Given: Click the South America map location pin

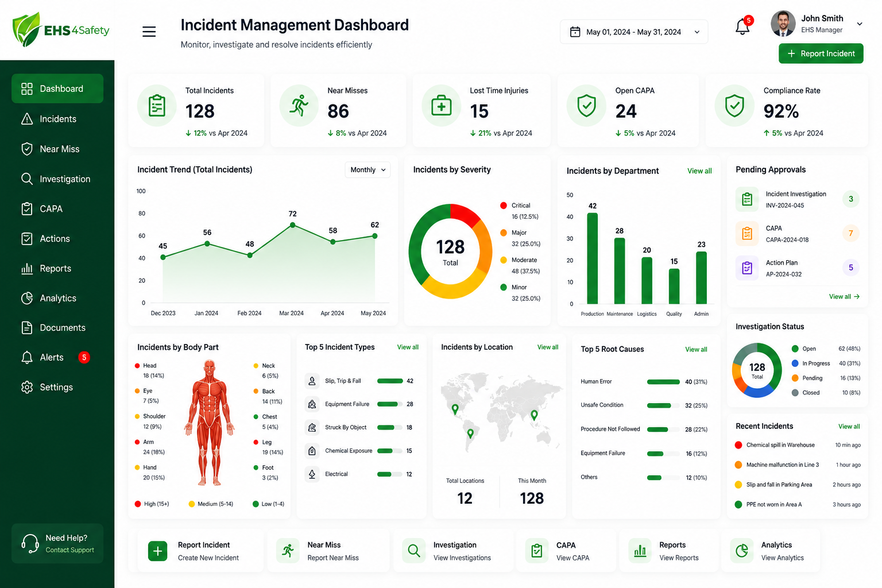Looking at the screenshot, I should click(470, 434).
